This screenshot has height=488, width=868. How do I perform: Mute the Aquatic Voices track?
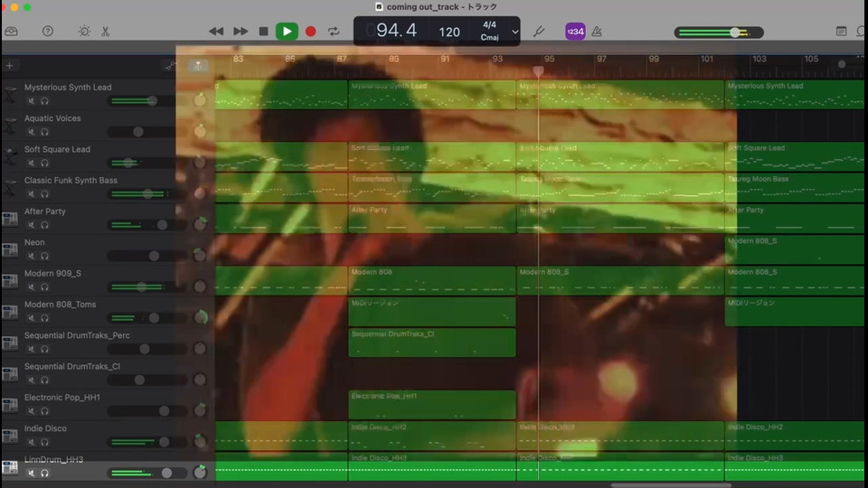32,132
